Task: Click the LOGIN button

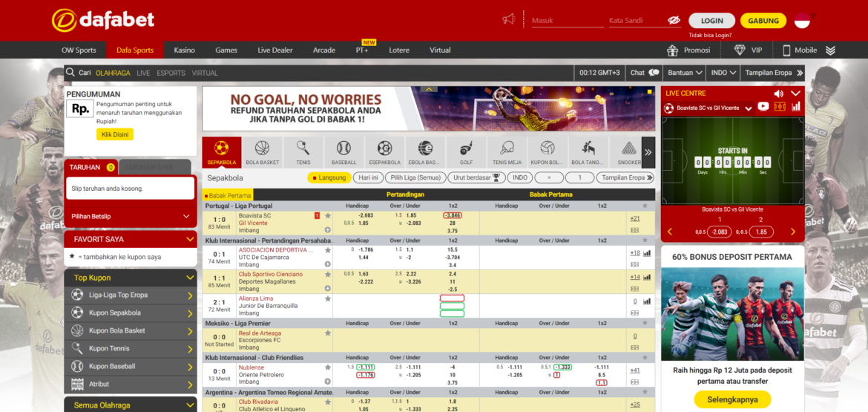Action: [x=712, y=21]
